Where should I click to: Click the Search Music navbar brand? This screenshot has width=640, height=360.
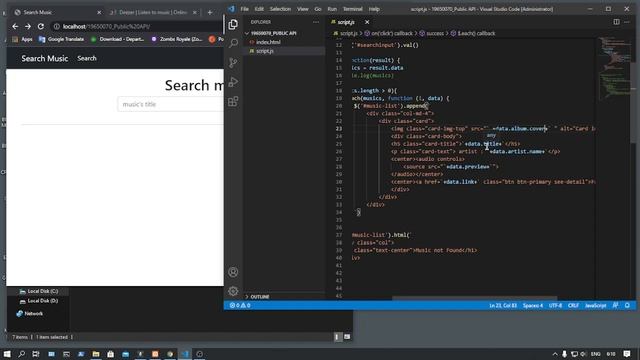pos(44,58)
